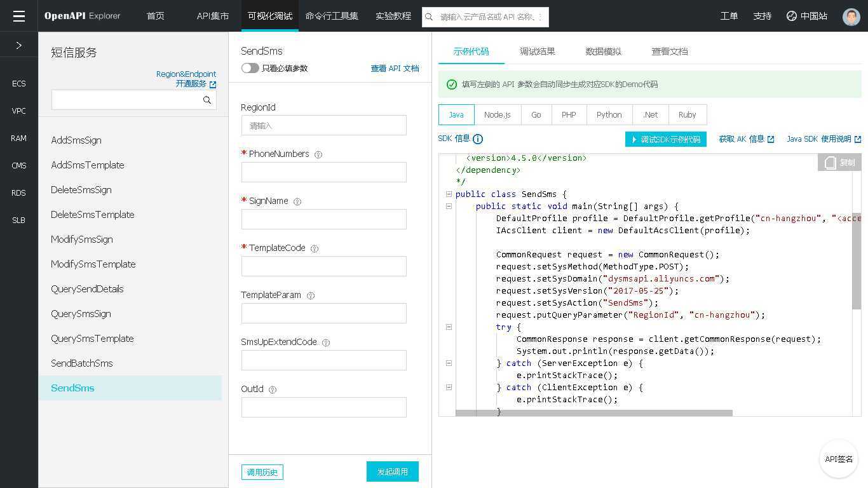Open the user avatar menu
Viewport: 868px width, 488px height.
(851, 16)
